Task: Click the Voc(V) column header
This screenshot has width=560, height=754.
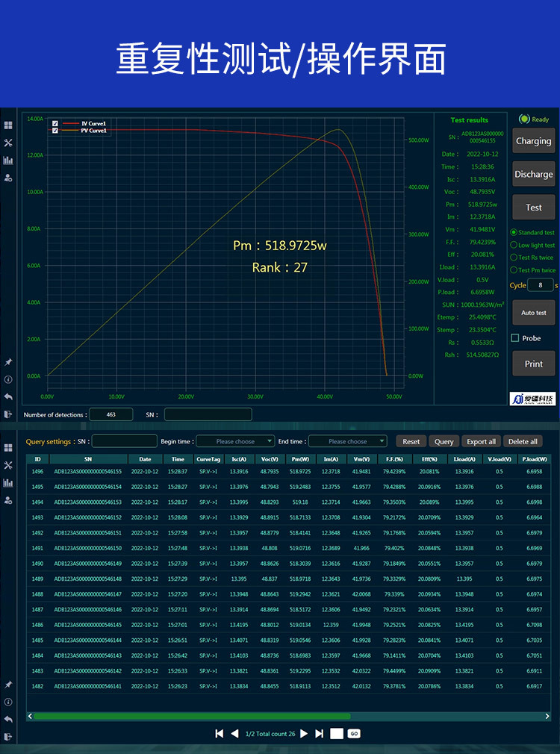Action: [269, 459]
